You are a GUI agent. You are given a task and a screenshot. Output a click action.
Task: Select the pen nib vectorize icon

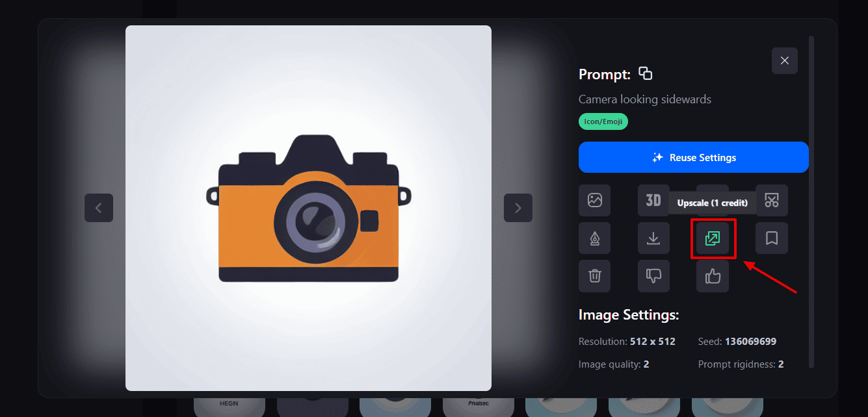pos(594,238)
